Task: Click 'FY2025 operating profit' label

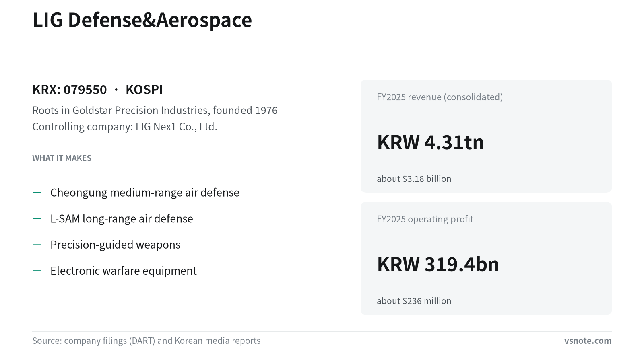Action: [425, 219]
